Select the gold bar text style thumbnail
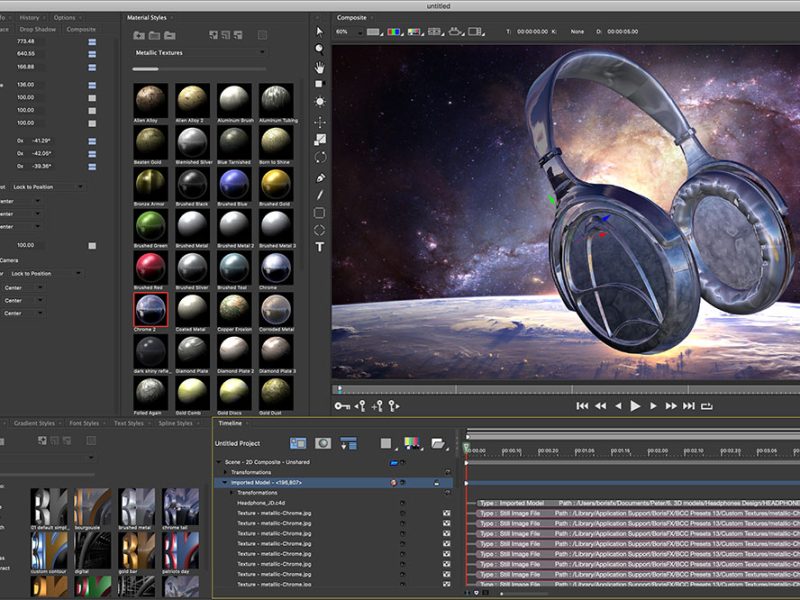Screen dimensions: 800x600 tap(137, 551)
